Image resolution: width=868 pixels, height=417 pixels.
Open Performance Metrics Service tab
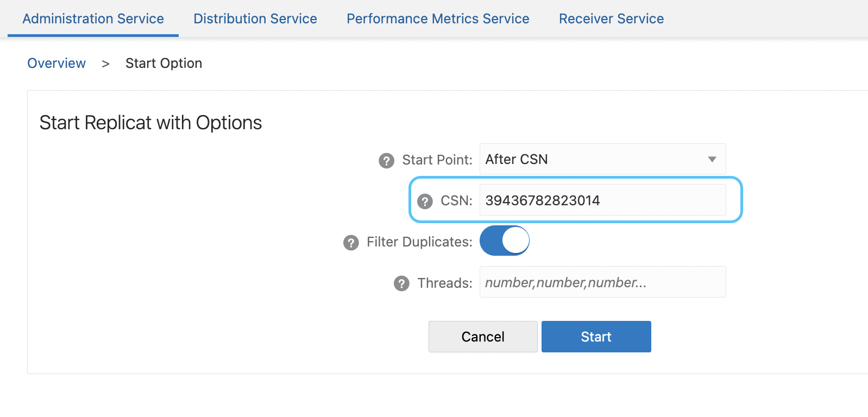[438, 18]
